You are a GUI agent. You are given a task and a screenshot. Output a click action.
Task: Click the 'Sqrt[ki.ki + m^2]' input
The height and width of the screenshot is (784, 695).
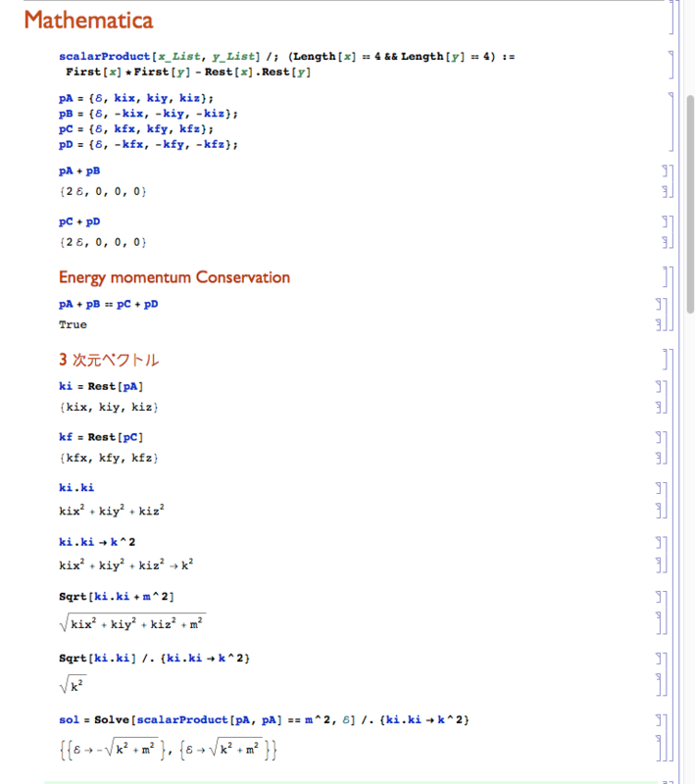pyautogui.click(x=117, y=597)
